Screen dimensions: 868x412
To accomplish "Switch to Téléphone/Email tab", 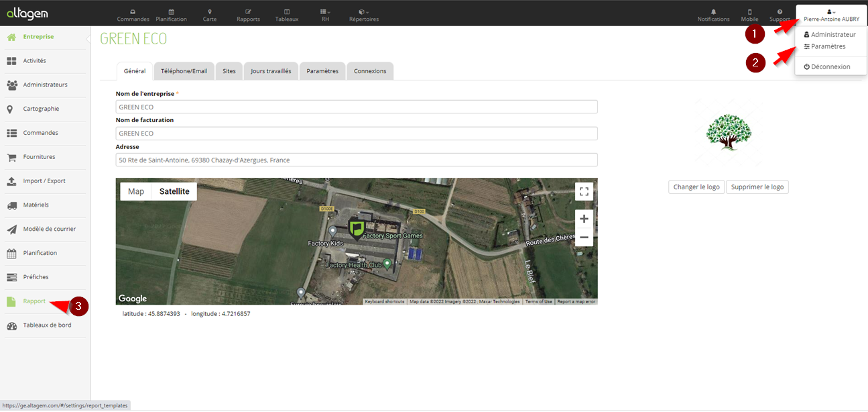I will 184,71.
